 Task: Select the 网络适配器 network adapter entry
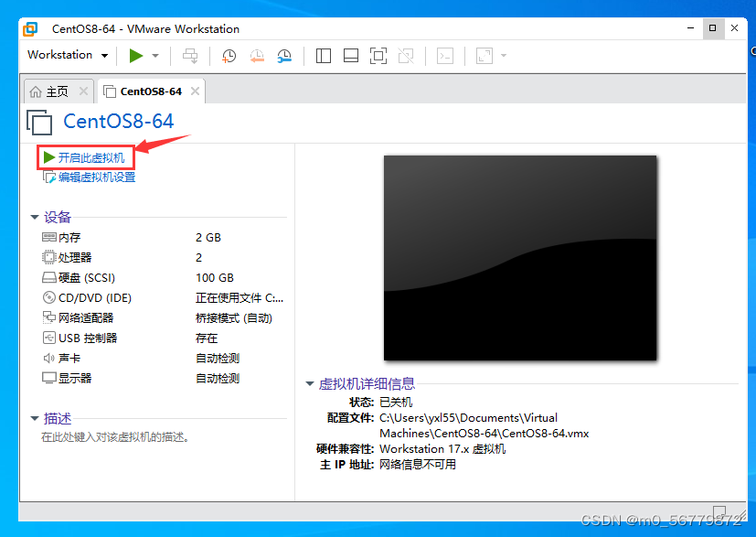pos(79,317)
